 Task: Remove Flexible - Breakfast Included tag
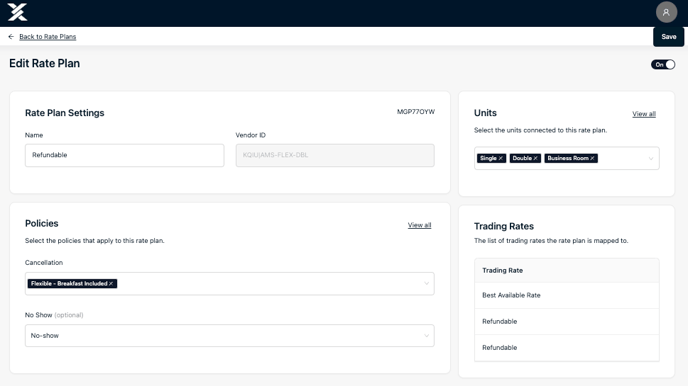coord(111,284)
